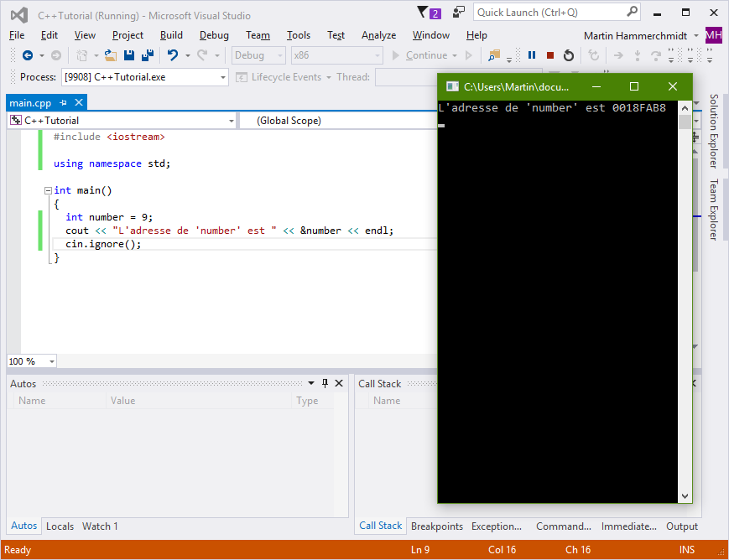Click the Open File folder icon

110,56
